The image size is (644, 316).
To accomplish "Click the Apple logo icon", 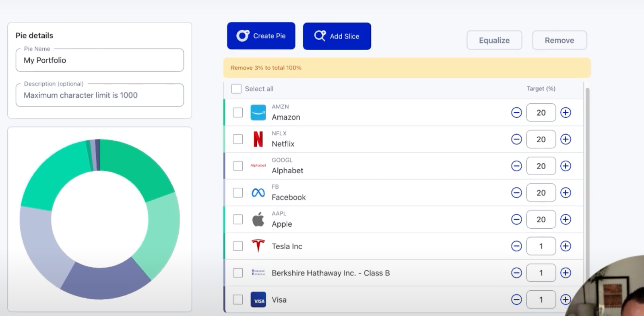I will (258, 219).
